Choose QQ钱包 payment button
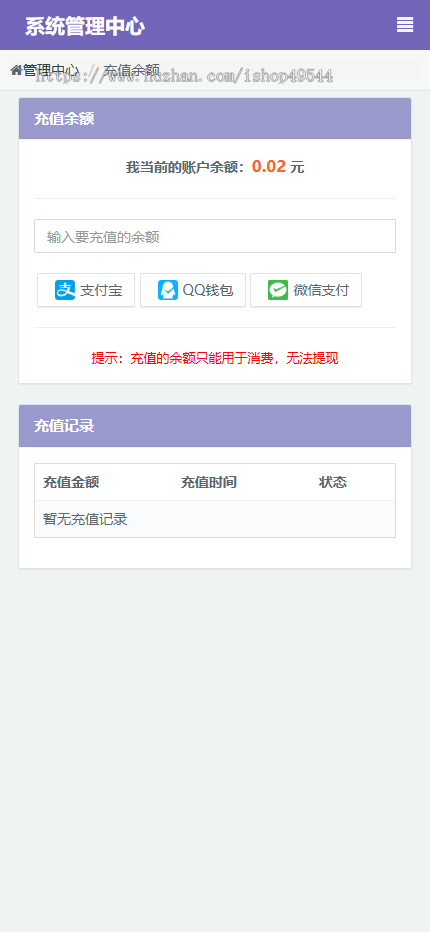Viewport: 430px width, 932px height. [193, 290]
